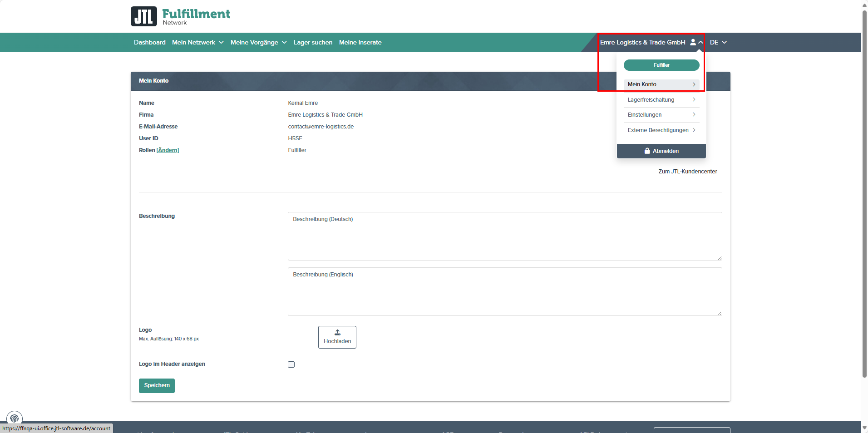Click into Beschreibung (Englisch) text field
This screenshot has height=433, width=868.
tap(504, 292)
